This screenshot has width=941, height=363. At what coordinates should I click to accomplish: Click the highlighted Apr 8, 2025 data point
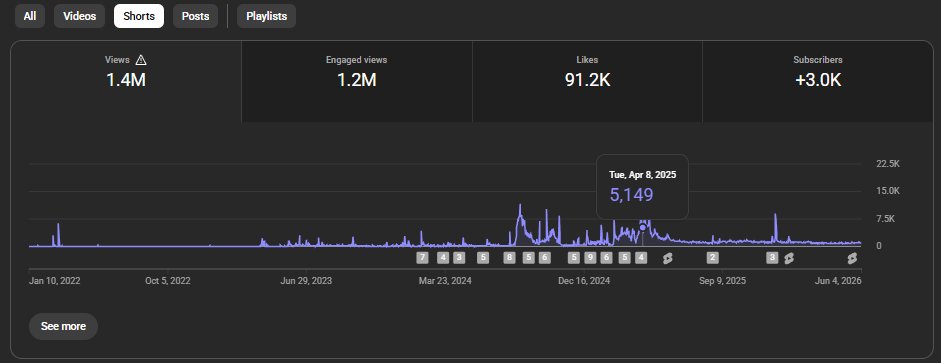tap(643, 227)
